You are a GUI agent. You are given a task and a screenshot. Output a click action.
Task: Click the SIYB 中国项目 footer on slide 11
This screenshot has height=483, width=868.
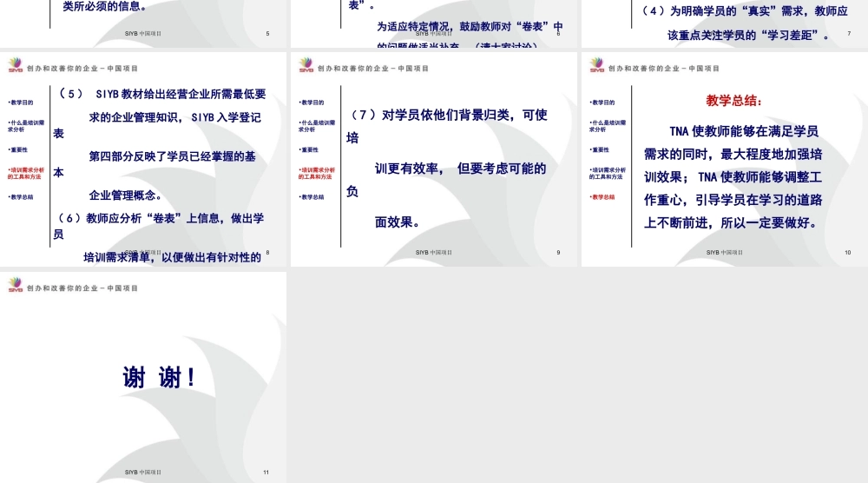pos(143,473)
